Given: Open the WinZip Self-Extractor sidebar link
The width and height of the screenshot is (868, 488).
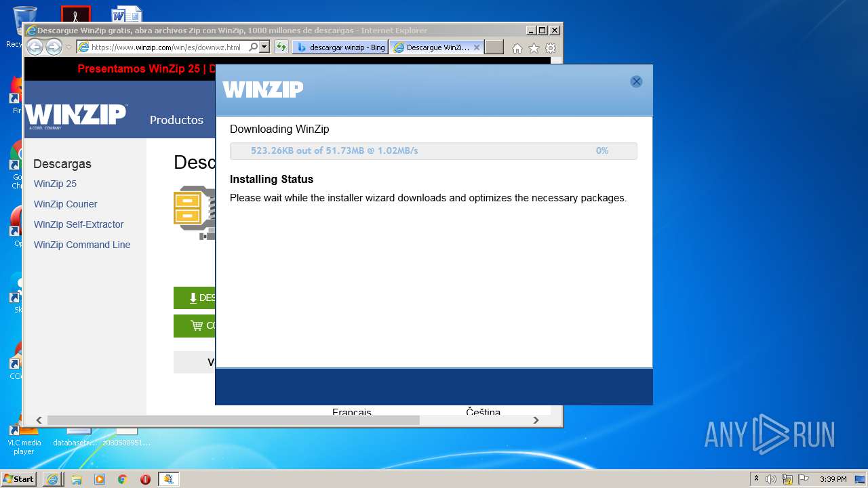Looking at the screenshot, I should point(79,224).
